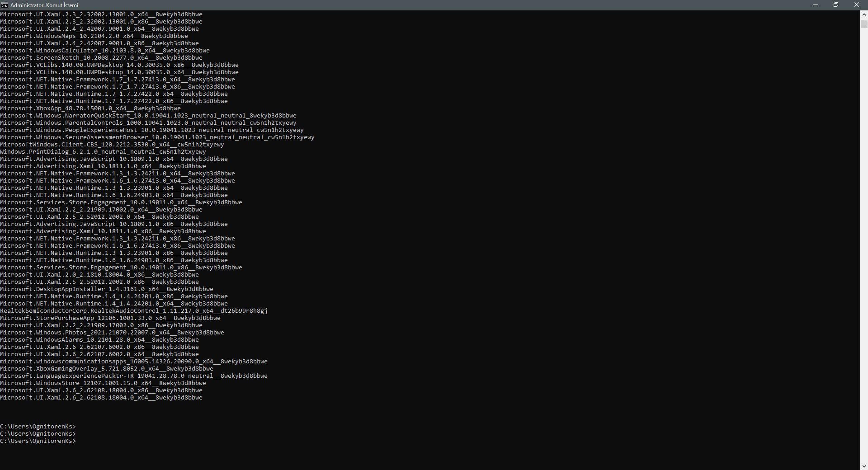Select the Windows.NarratorQuickStart package line
The image size is (868, 470).
[148, 116]
